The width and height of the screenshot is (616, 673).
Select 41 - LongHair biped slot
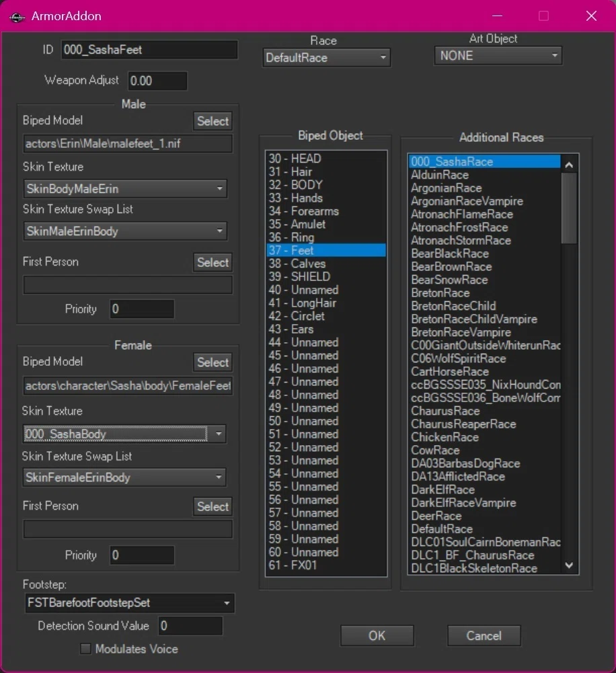pos(326,303)
